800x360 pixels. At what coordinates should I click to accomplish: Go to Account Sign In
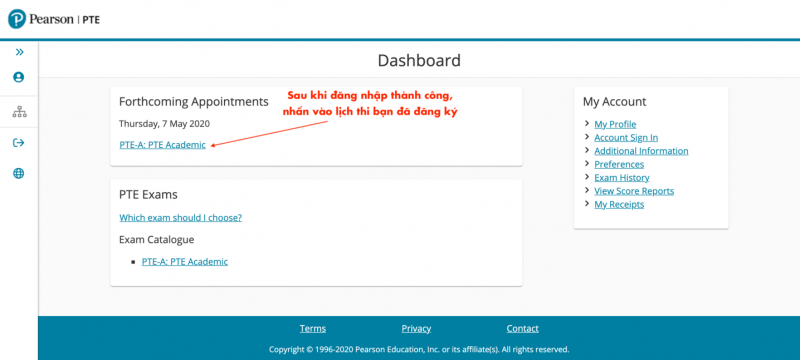point(626,138)
